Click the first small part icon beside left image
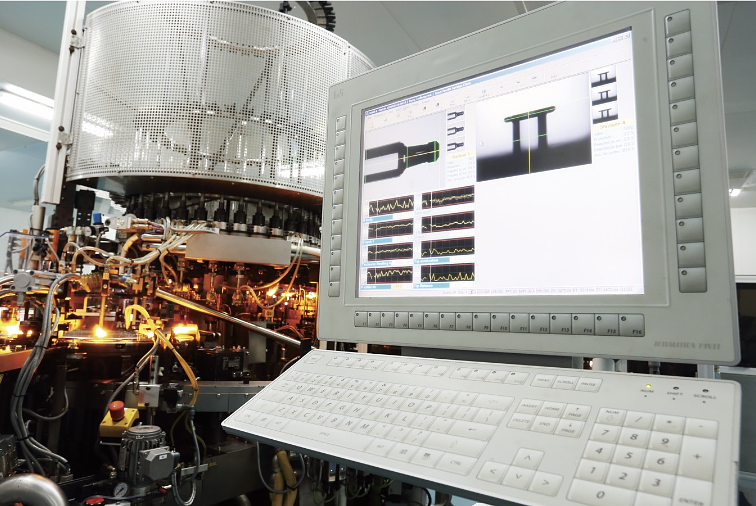The width and height of the screenshot is (756, 506). pos(456,117)
